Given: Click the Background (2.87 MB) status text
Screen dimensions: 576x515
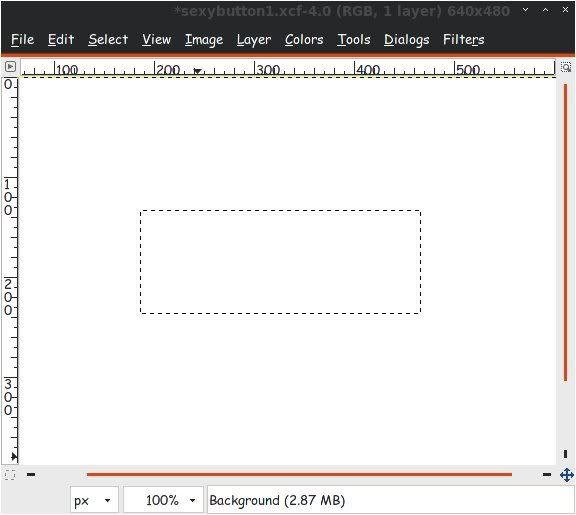Looking at the screenshot, I should pyautogui.click(x=277, y=500).
